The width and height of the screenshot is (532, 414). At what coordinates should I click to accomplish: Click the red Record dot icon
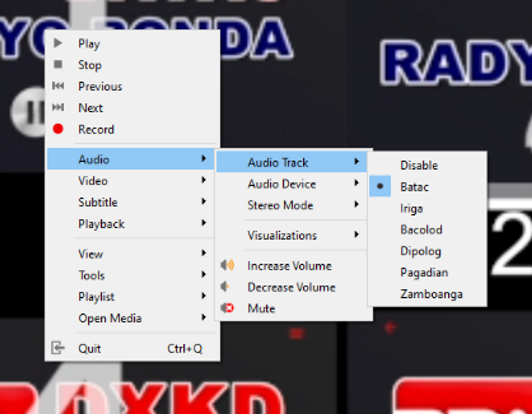(58, 129)
